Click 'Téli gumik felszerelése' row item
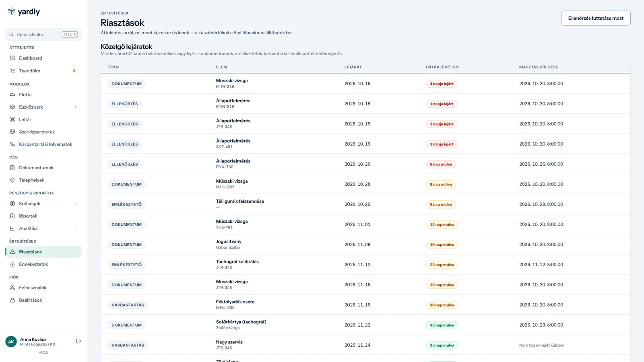Viewport: 644px width, 362px height. [x=240, y=202]
